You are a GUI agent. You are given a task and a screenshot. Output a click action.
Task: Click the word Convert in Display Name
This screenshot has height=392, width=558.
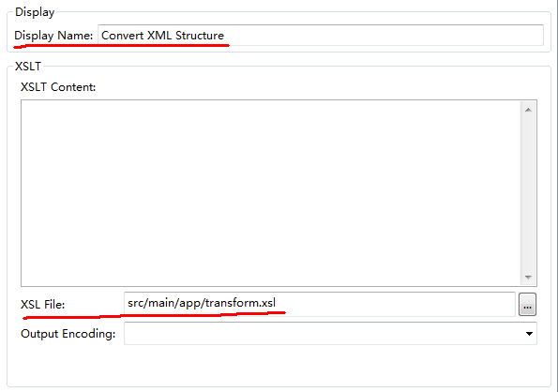pyautogui.click(x=123, y=36)
